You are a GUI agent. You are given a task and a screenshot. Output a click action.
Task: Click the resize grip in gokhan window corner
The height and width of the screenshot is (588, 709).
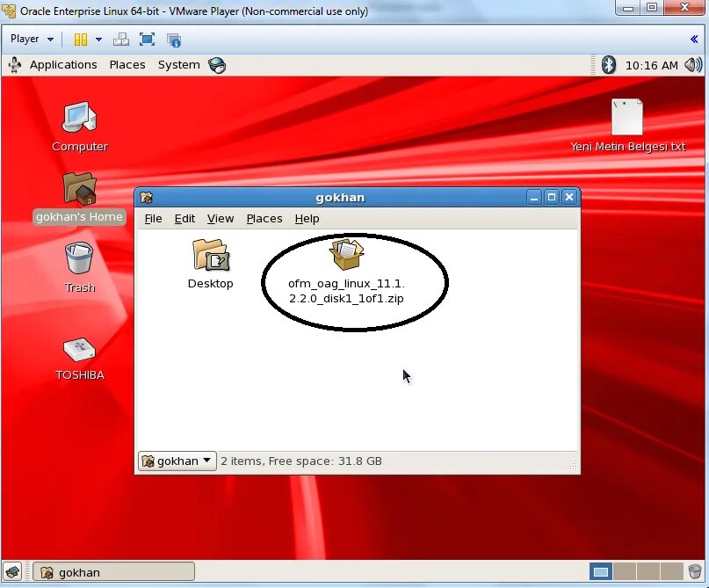pyautogui.click(x=573, y=466)
